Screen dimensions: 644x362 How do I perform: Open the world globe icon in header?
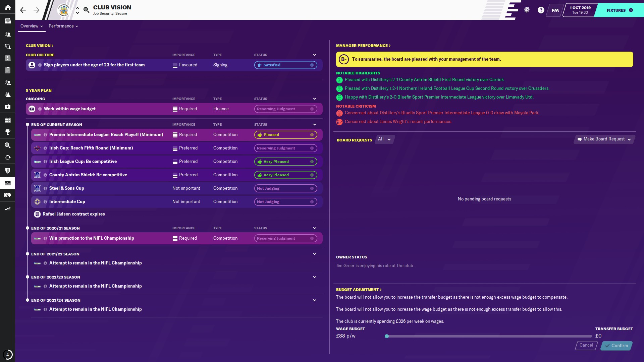pos(527,10)
